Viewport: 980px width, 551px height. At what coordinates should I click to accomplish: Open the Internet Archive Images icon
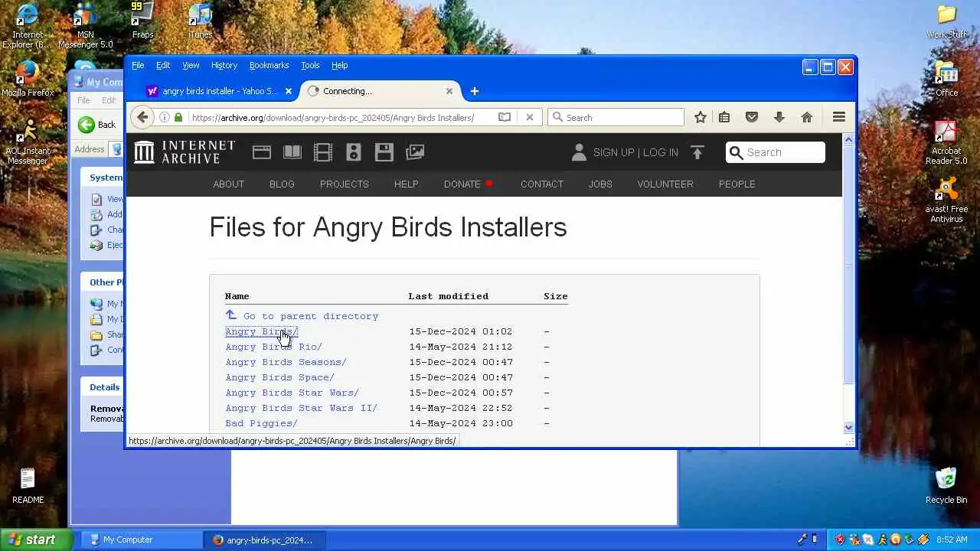click(x=415, y=152)
